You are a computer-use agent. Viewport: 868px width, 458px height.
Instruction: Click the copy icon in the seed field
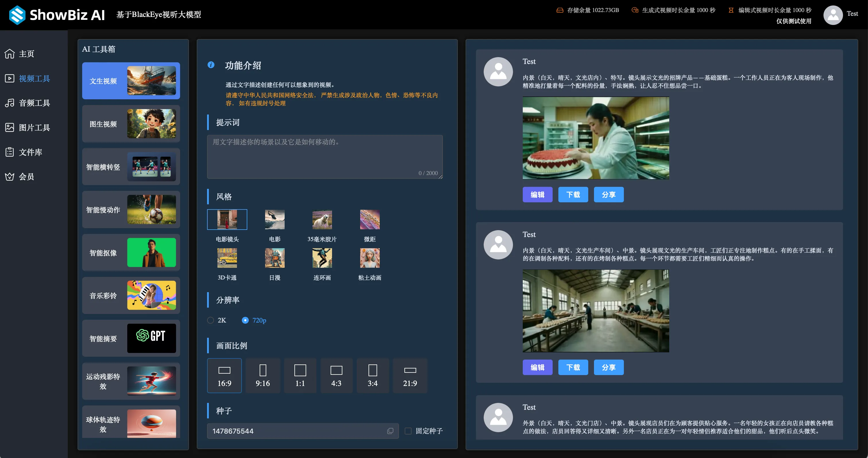coord(390,431)
